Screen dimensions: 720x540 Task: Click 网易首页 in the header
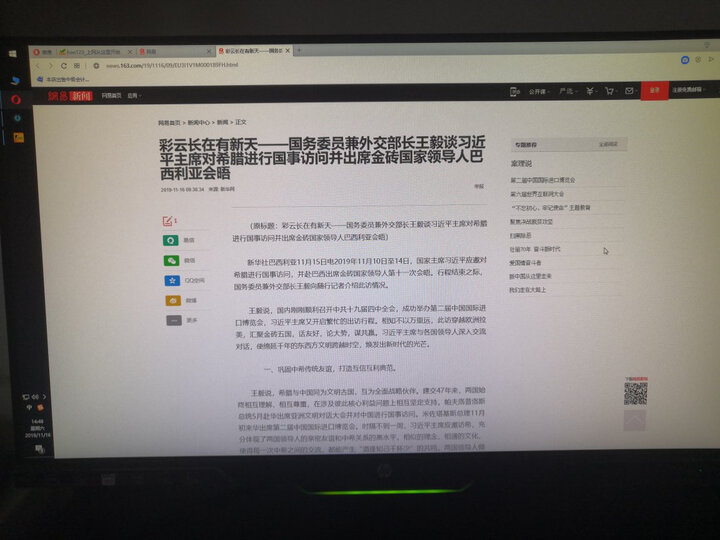tap(112, 96)
